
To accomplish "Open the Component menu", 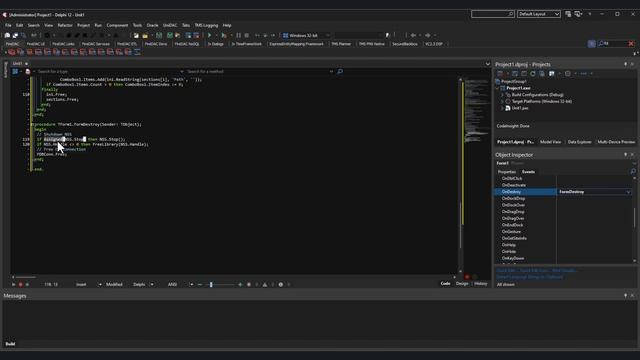I will tap(117, 25).
